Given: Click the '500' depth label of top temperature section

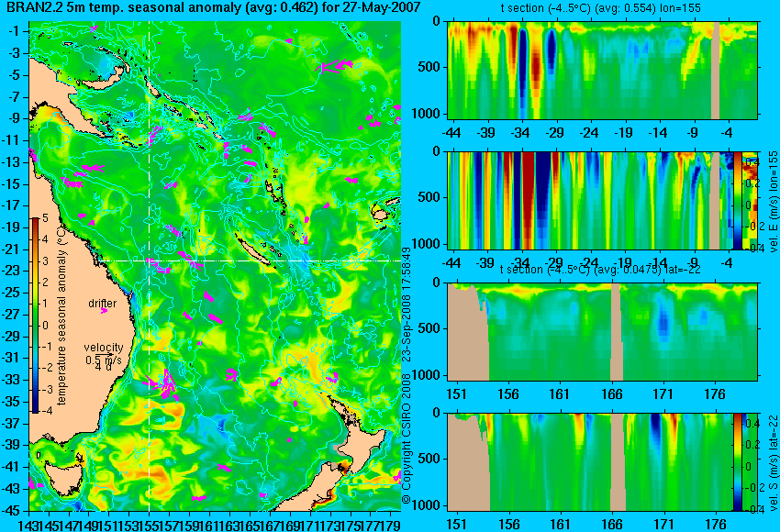Looking at the screenshot, I should [x=430, y=67].
